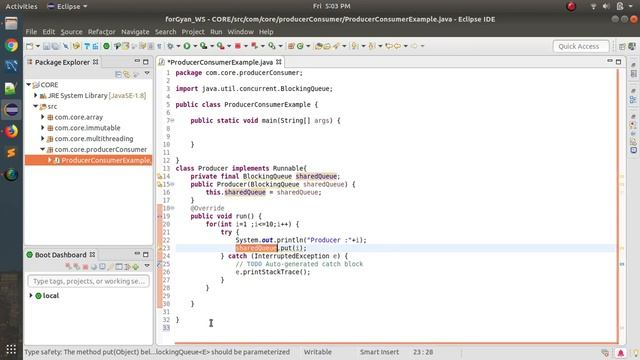The height and width of the screenshot is (360, 640).
Task: Minimize the Package Explorer view
Action: pyautogui.click(x=137, y=62)
